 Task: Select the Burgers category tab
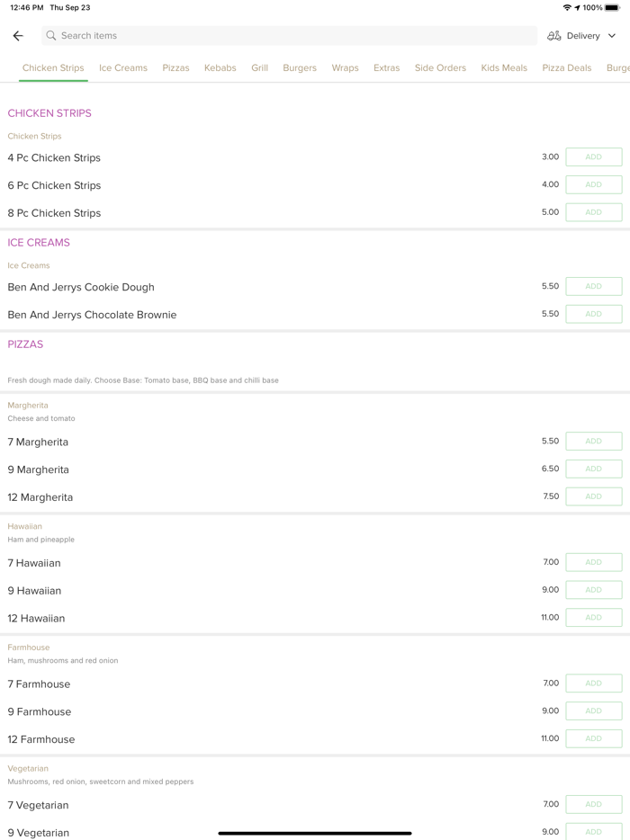(300, 68)
